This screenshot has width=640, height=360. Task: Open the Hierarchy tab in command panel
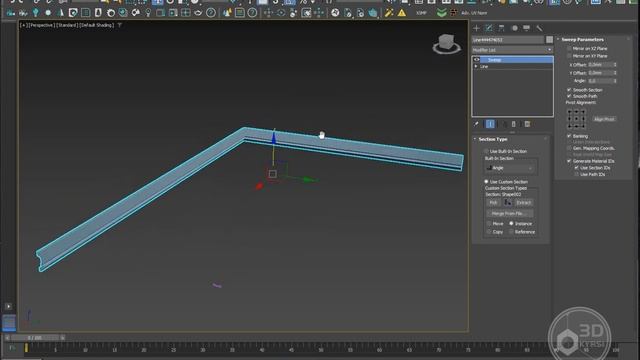click(502, 28)
